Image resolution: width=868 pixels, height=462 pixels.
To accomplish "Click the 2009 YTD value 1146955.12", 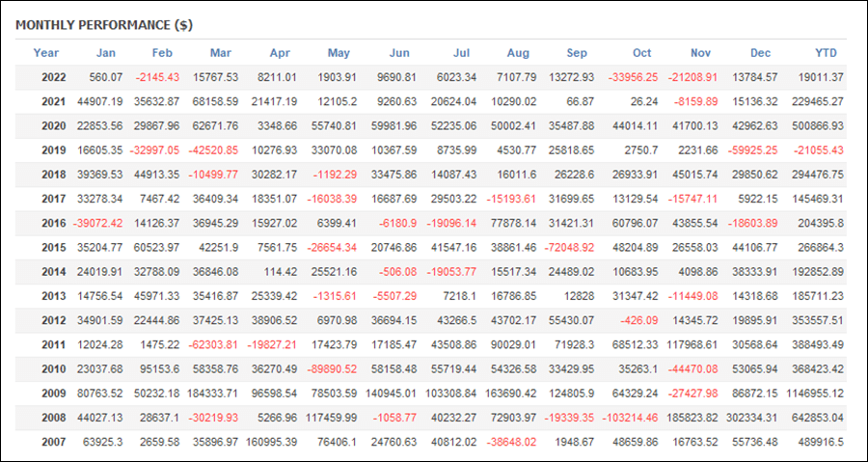I will [x=814, y=394].
